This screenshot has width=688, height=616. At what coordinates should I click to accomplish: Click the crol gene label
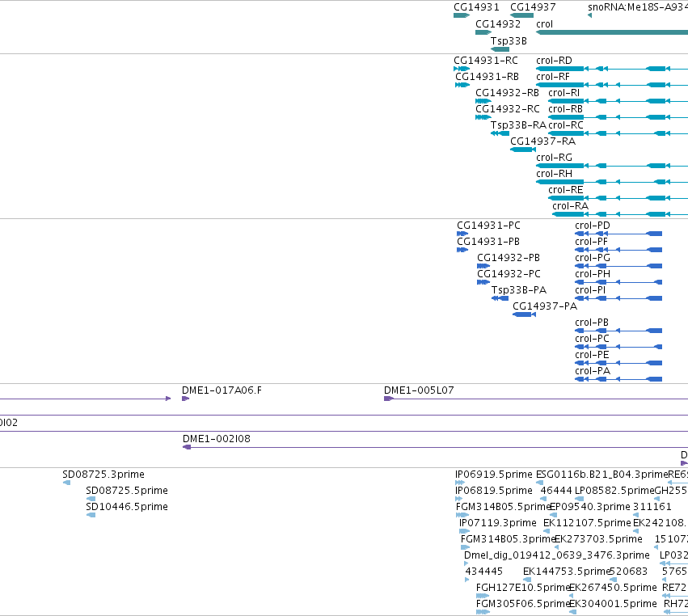tap(544, 24)
